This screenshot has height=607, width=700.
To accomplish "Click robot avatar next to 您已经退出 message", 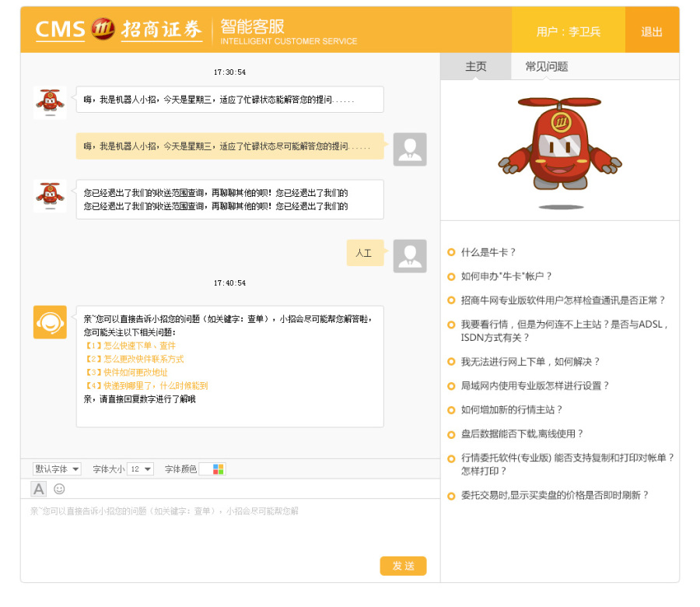I will (x=49, y=196).
